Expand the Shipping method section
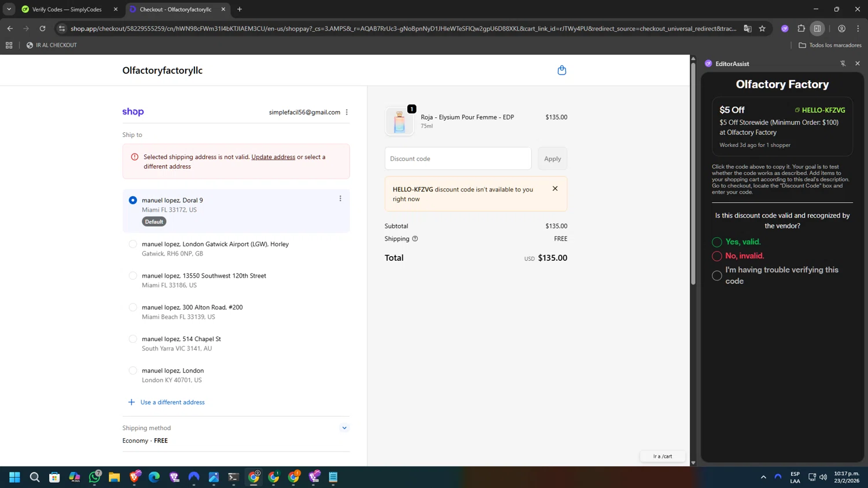The image size is (868, 488). 344,428
